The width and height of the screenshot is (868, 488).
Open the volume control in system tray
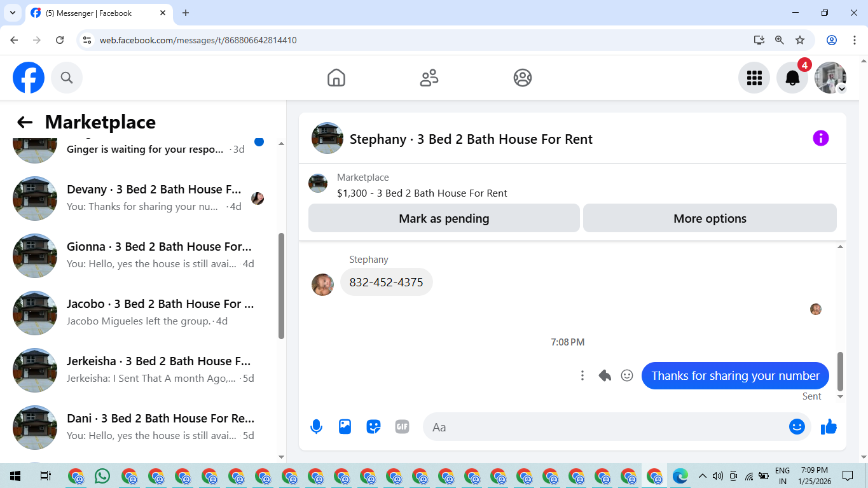pyautogui.click(x=718, y=476)
